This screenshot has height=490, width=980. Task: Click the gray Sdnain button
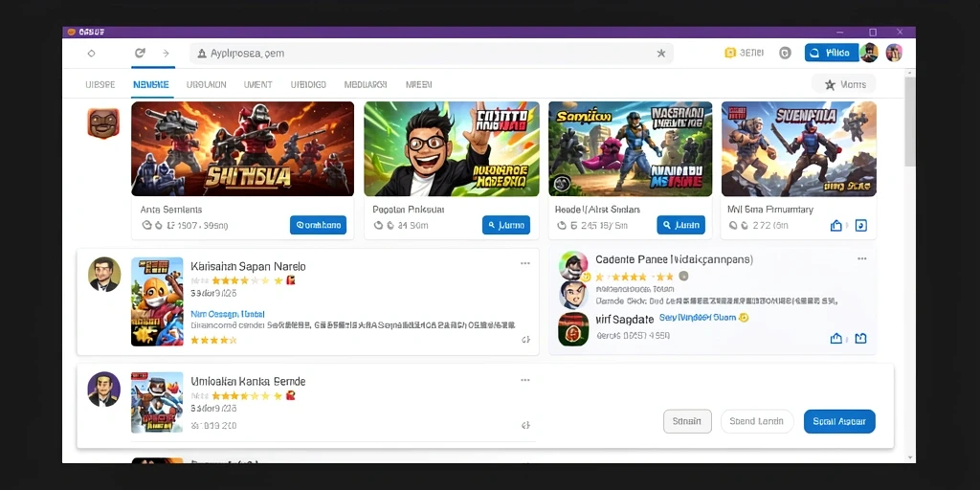[687, 421]
